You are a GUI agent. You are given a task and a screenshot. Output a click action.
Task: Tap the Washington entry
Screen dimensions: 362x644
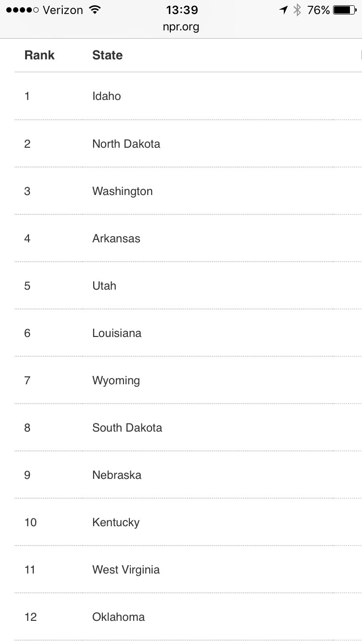[x=122, y=191]
